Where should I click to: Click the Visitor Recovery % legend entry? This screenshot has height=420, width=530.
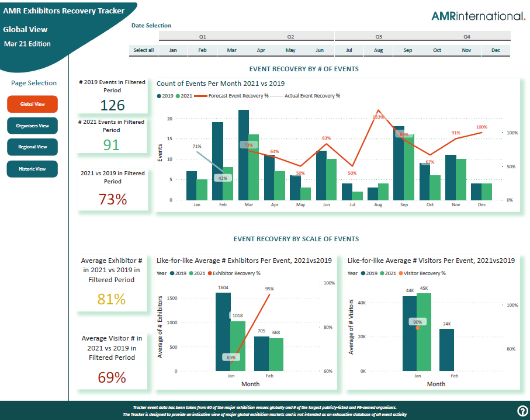pyautogui.click(x=422, y=273)
